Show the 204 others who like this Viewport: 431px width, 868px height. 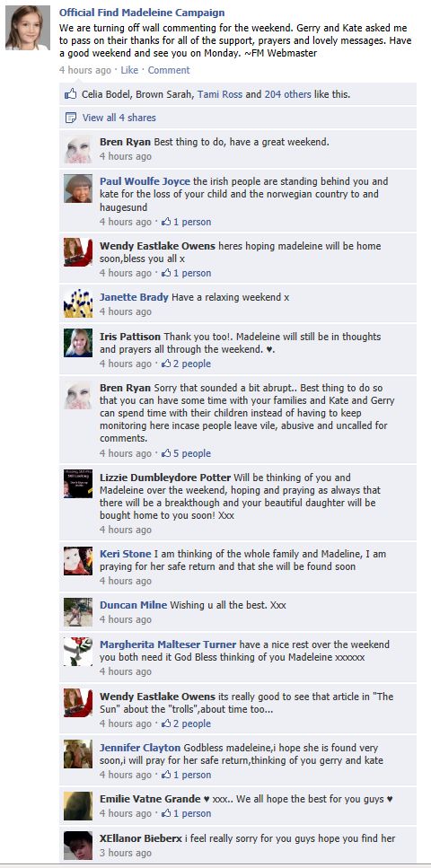(x=287, y=94)
